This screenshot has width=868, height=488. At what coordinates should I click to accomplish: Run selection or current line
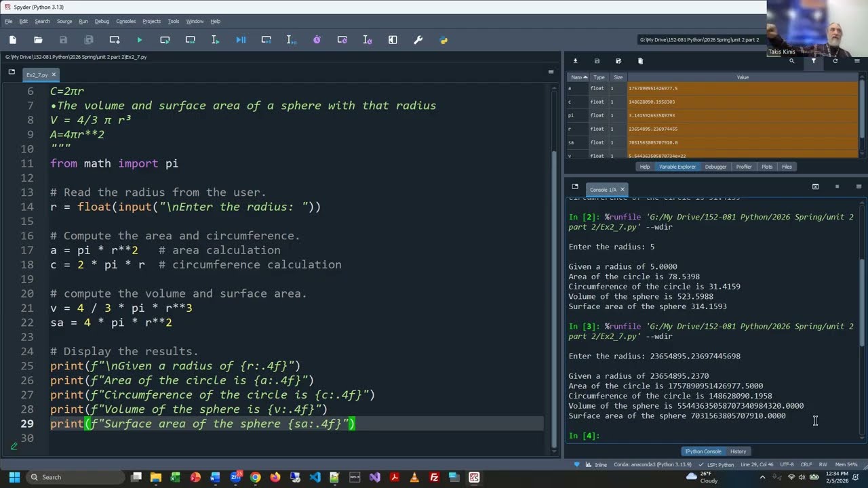[x=216, y=40]
